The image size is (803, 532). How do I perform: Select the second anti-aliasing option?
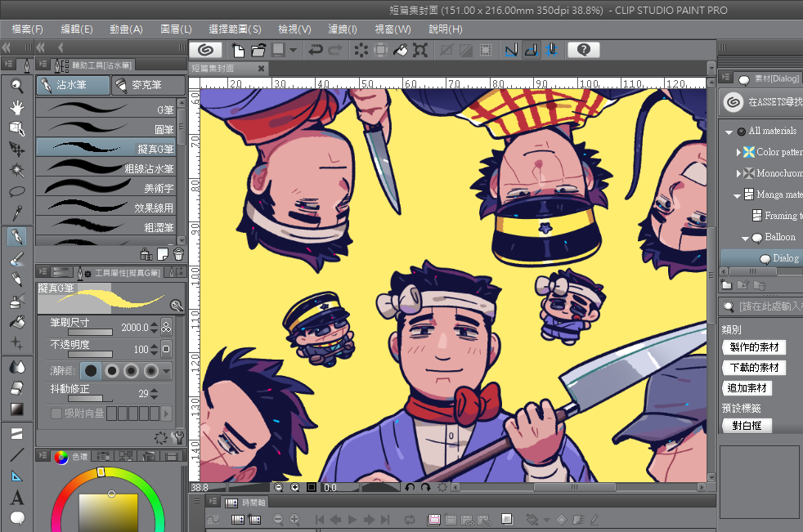point(111,370)
